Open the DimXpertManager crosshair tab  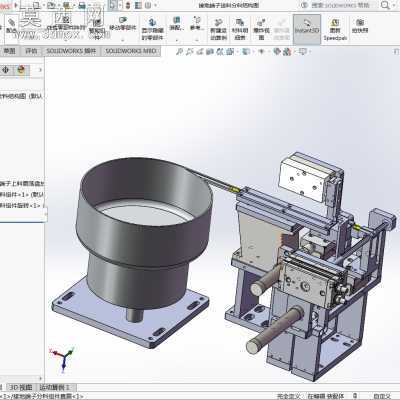click(x=6, y=70)
